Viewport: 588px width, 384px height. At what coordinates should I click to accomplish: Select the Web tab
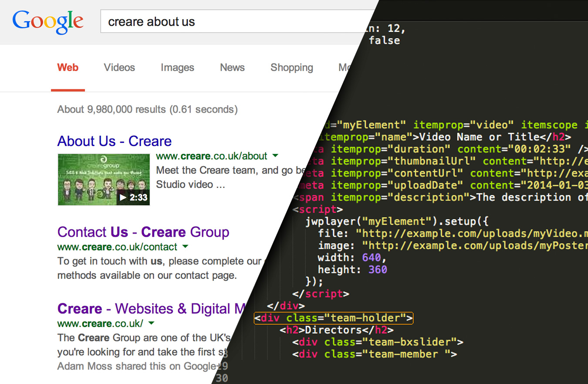[68, 68]
